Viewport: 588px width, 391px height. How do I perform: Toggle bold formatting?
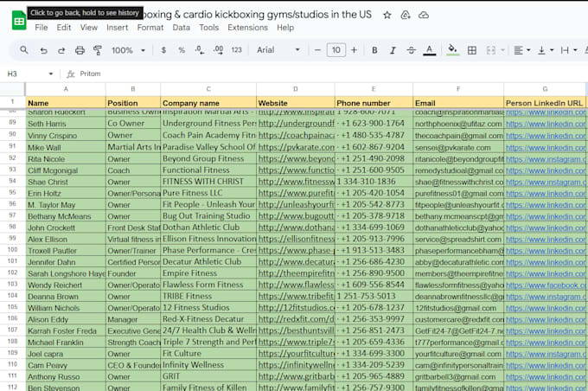(x=374, y=50)
